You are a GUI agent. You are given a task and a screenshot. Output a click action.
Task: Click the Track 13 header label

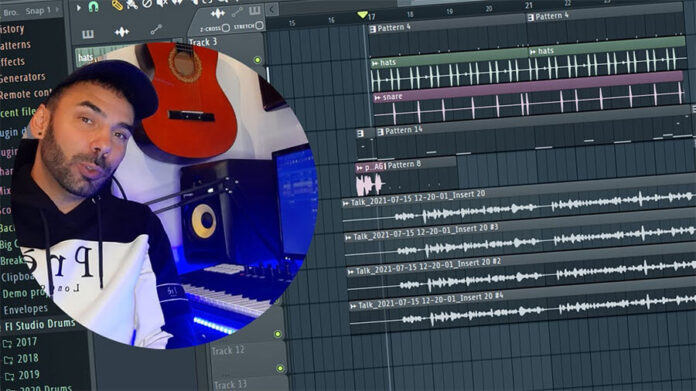(x=230, y=384)
